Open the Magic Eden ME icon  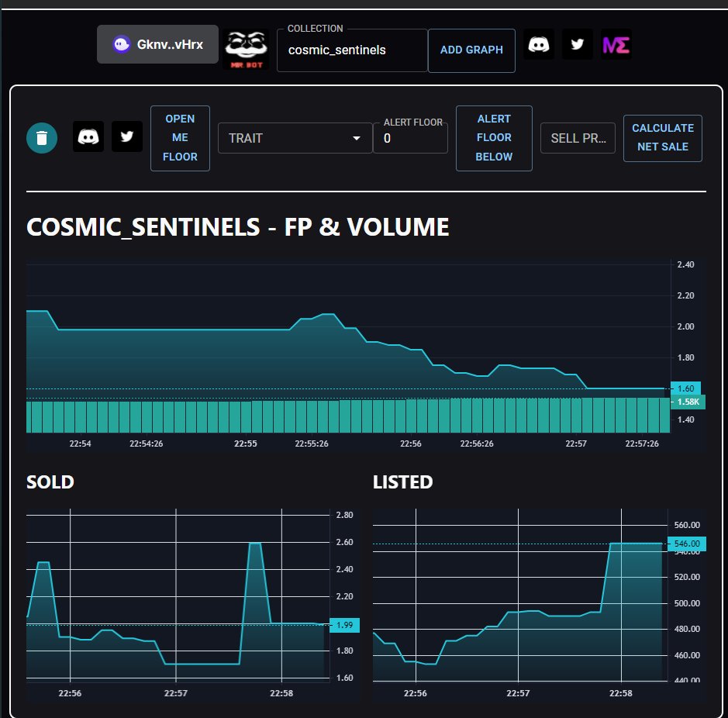[616, 45]
